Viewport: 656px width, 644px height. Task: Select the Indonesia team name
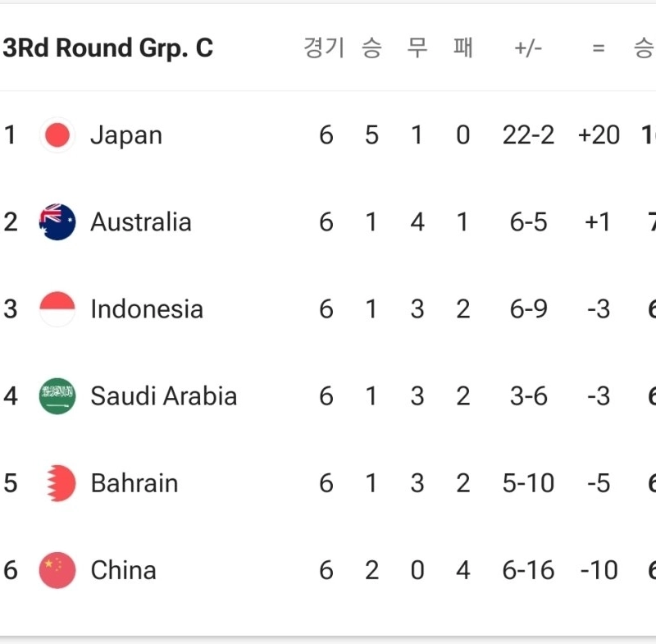tap(147, 309)
